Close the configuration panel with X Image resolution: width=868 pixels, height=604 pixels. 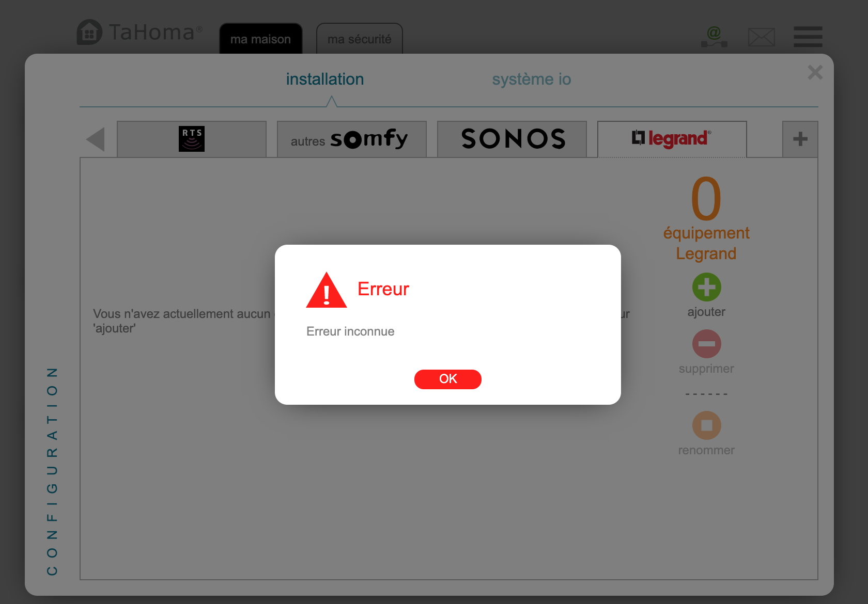[815, 72]
